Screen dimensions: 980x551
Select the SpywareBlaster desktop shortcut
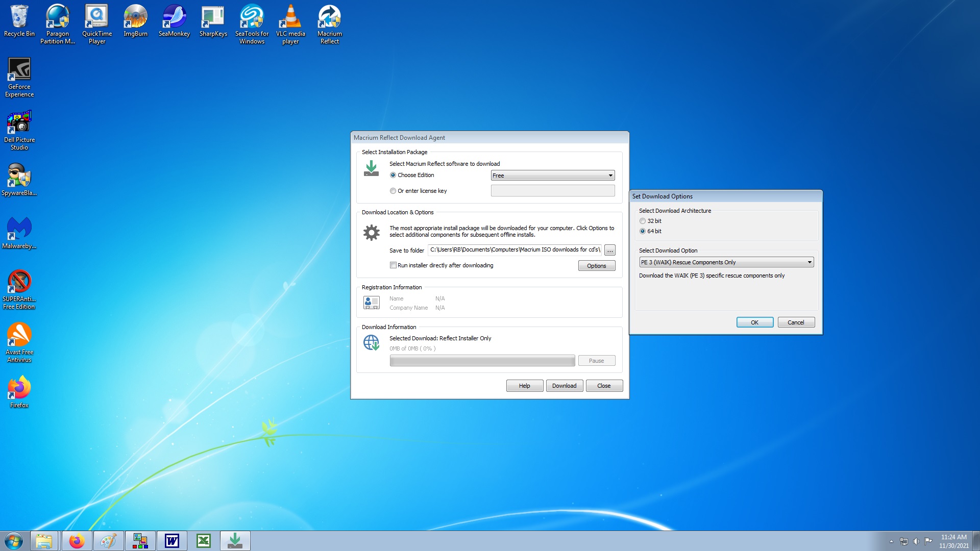pyautogui.click(x=19, y=180)
